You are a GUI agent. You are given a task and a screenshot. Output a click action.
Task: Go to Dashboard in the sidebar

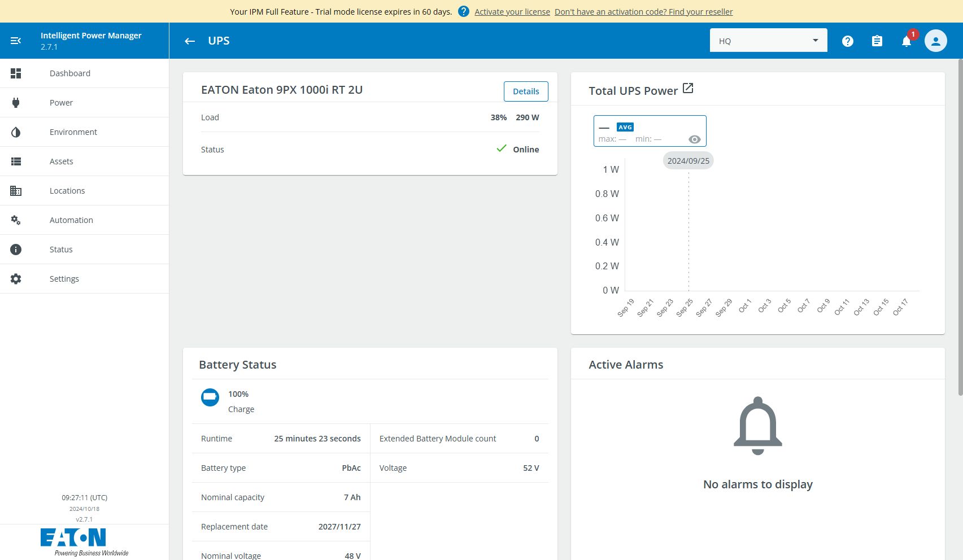[70, 73]
